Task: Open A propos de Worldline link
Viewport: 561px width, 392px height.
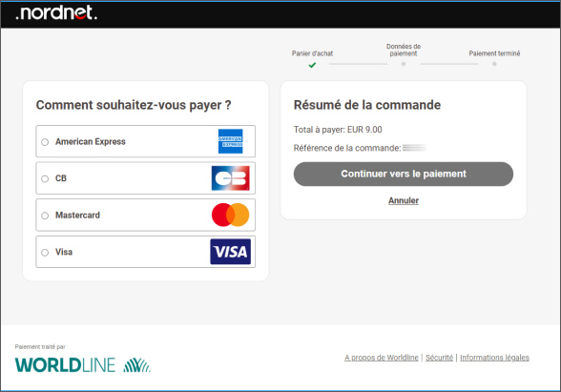Action: tap(382, 358)
